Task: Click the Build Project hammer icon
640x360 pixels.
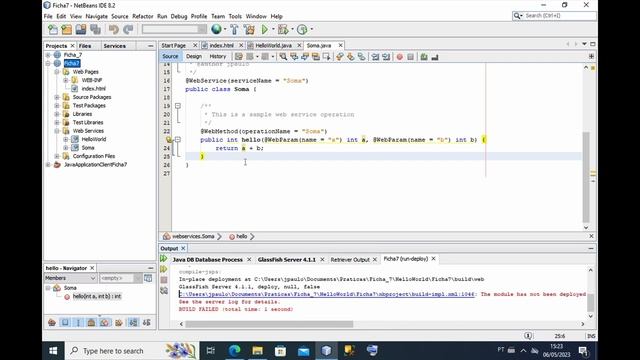Action: [x=234, y=29]
